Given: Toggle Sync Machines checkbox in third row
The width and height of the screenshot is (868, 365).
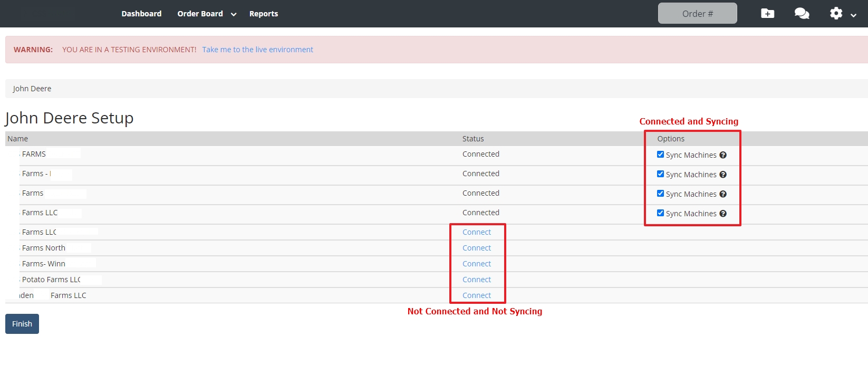Looking at the screenshot, I should (x=660, y=194).
